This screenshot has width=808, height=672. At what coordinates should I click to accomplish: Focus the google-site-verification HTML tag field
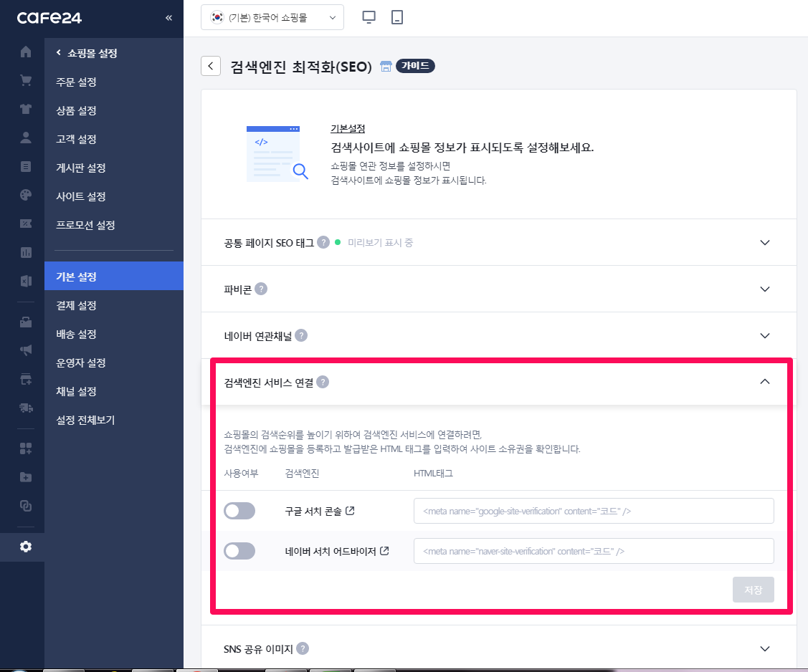click(594, 511)
